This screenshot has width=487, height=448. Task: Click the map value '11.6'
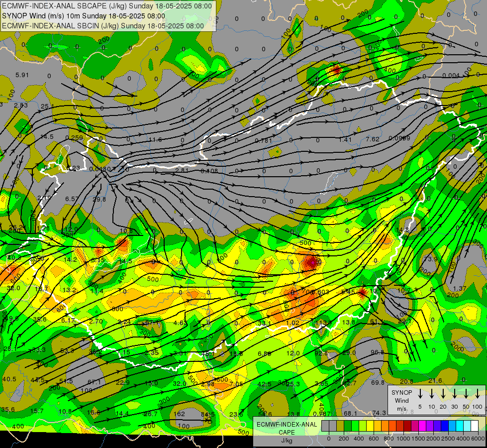(x=155, y=140)
